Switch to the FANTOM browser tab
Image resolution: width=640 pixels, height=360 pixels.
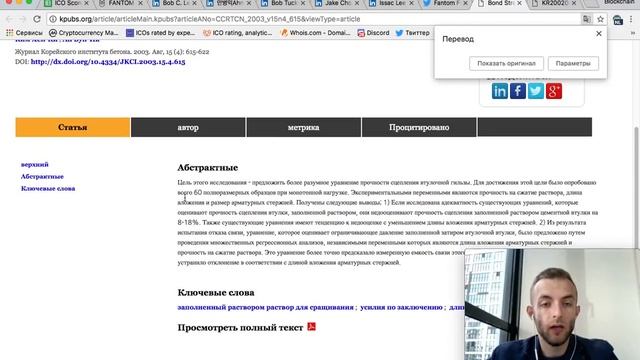click(121, 3)
